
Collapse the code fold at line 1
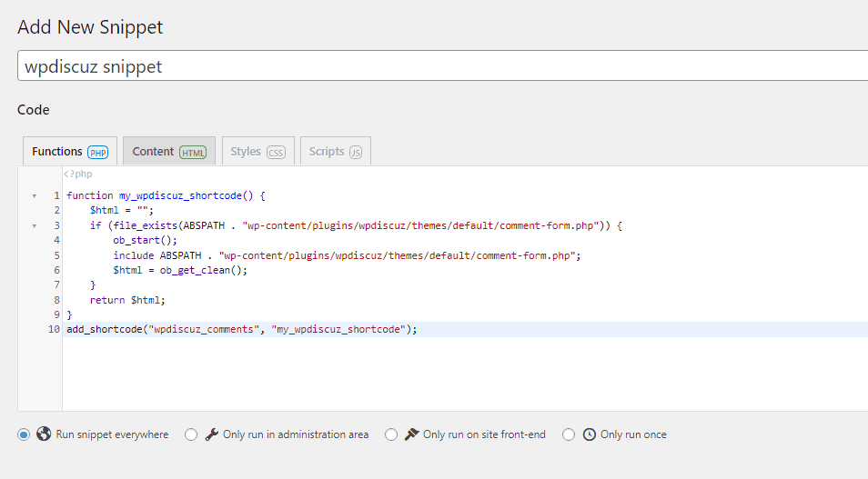click(35, 195)
